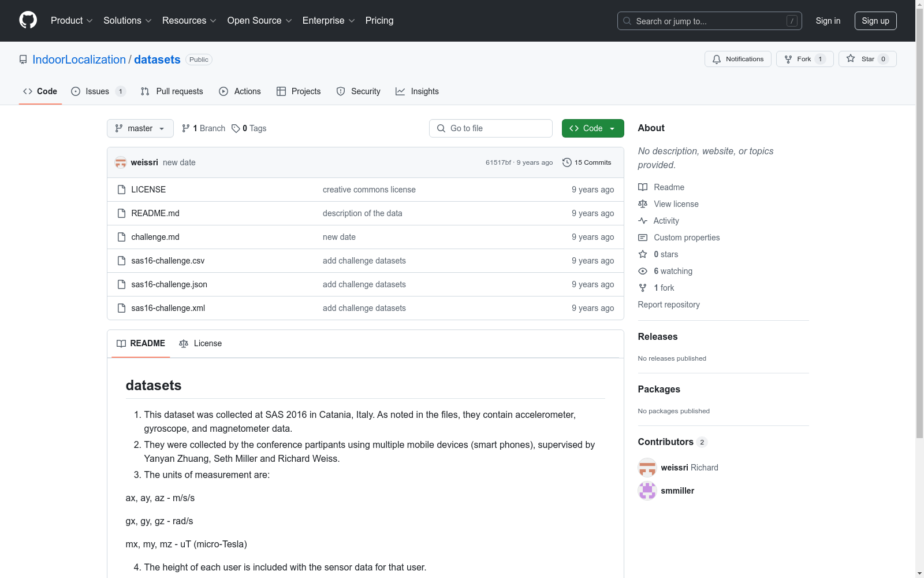Click the weissri author name in commit header
Viewport: 924px width, 578px height.
pyautogui.click(x=144, y=162)
